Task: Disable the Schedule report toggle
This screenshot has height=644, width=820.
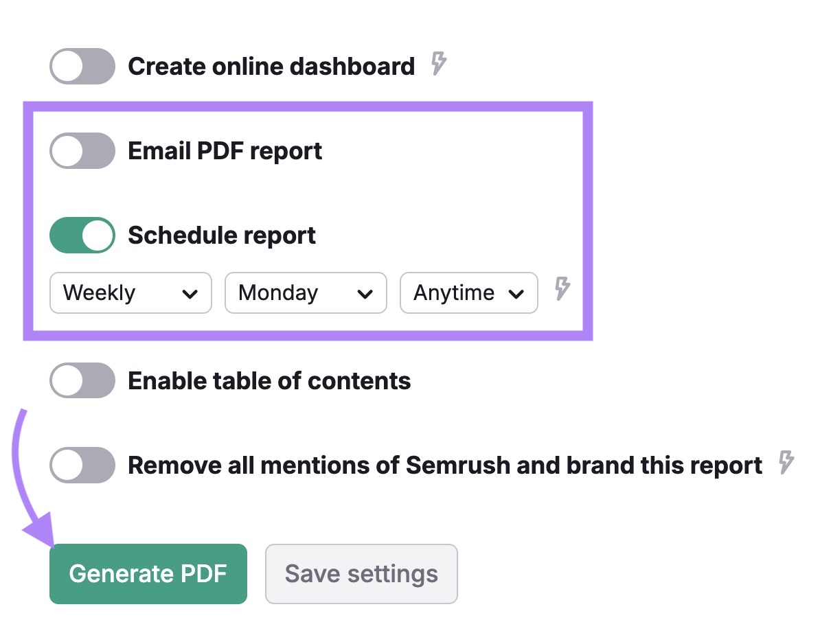Action: [82, 235]
